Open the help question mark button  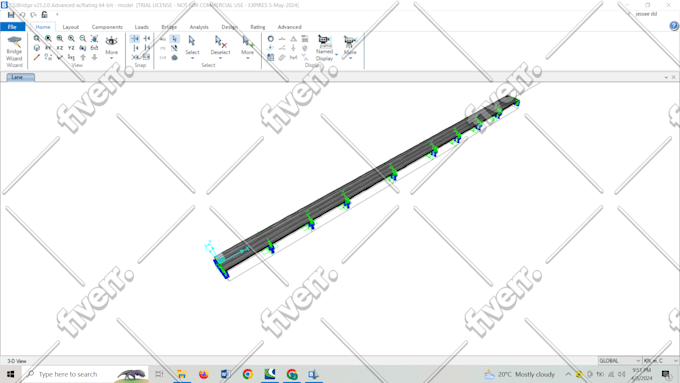(x=673, y=26)
